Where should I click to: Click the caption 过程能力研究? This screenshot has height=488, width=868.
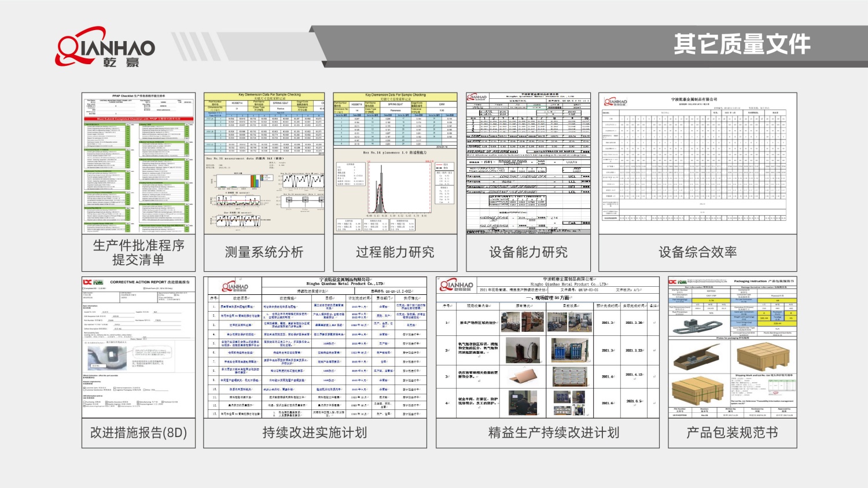tap(395, 252)
